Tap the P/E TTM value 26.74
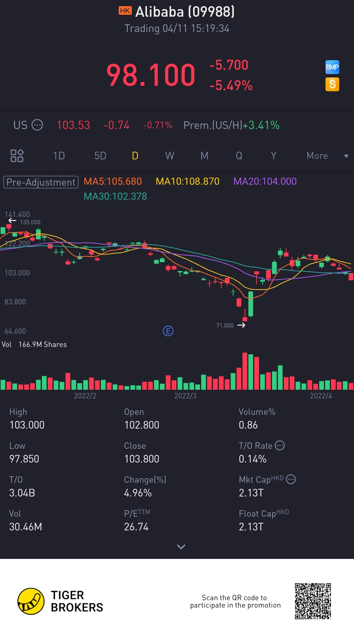The width and height of the screenshot is (354, 644). pyautogui.click(x=136, y=527)
